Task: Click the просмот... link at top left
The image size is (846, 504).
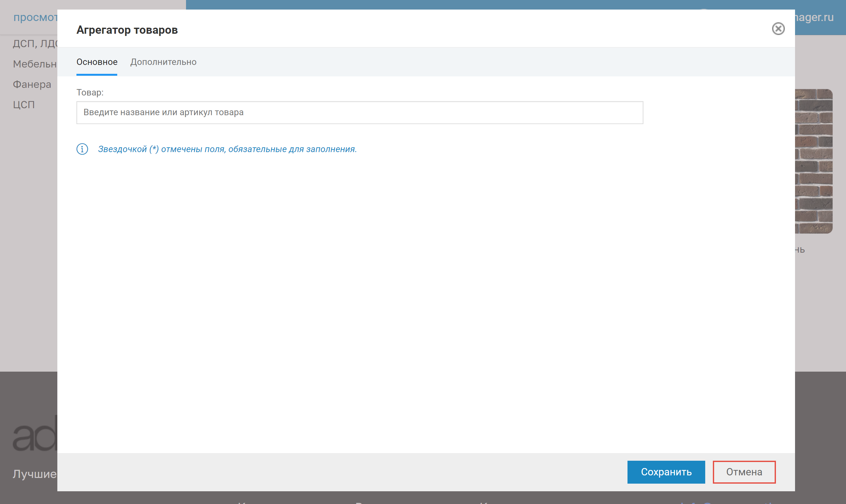Action: click(x=35, y=17)
